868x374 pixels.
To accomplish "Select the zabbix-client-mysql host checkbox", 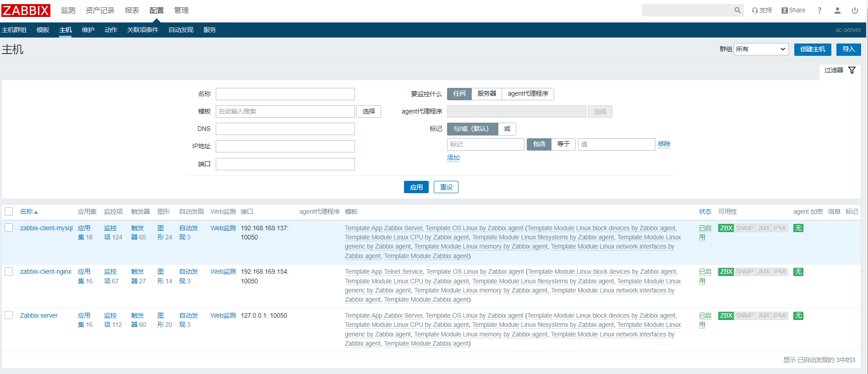I will point(9,228).
